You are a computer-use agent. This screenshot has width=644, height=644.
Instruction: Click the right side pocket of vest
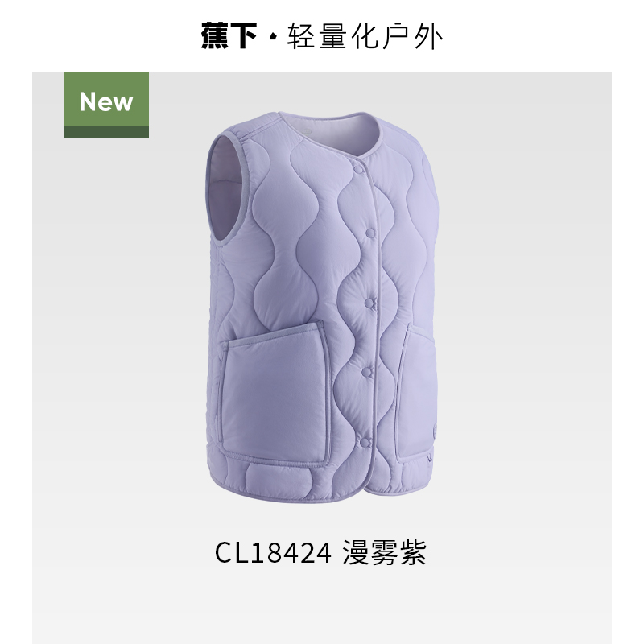pos(415,392)
